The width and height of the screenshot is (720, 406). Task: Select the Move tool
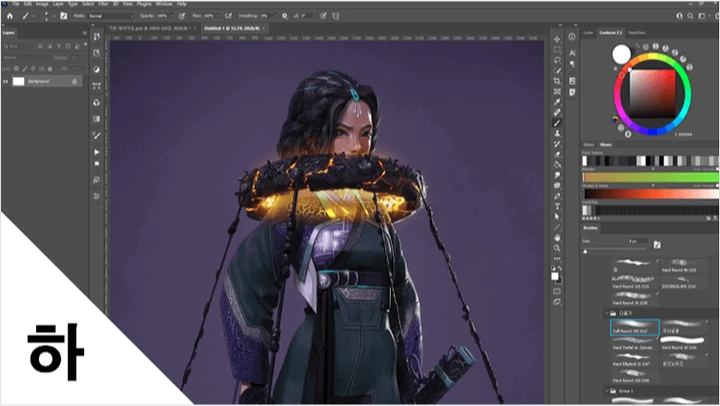pos(557,39)
